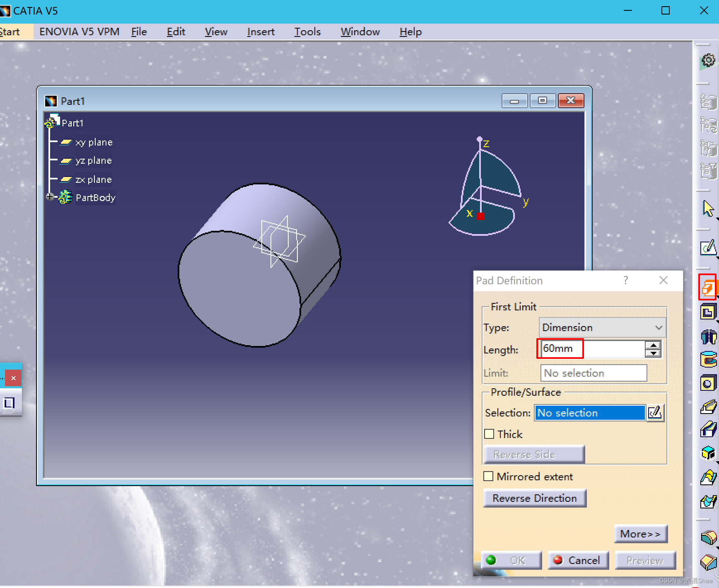Click the More>> button
Viewport: 719px width, 588px height.
click(x=640, y=534)
